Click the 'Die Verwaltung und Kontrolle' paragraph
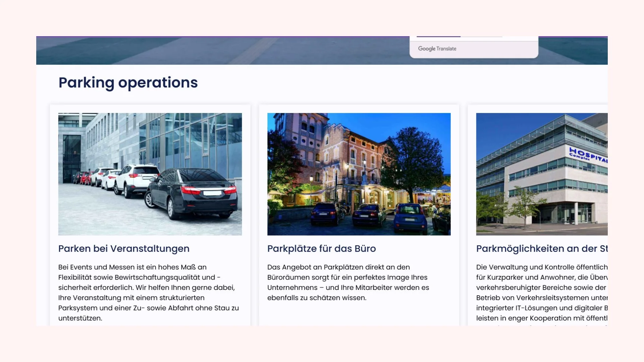Image resolution: width=644 pixels, height=362 pixels. click(x=541, y=292)
